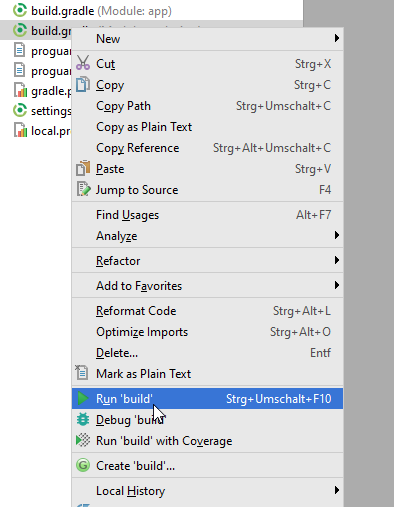Expand the Analyze submenu arrow
This screenshot has width=394, height=507.
[x=337, y=235]
